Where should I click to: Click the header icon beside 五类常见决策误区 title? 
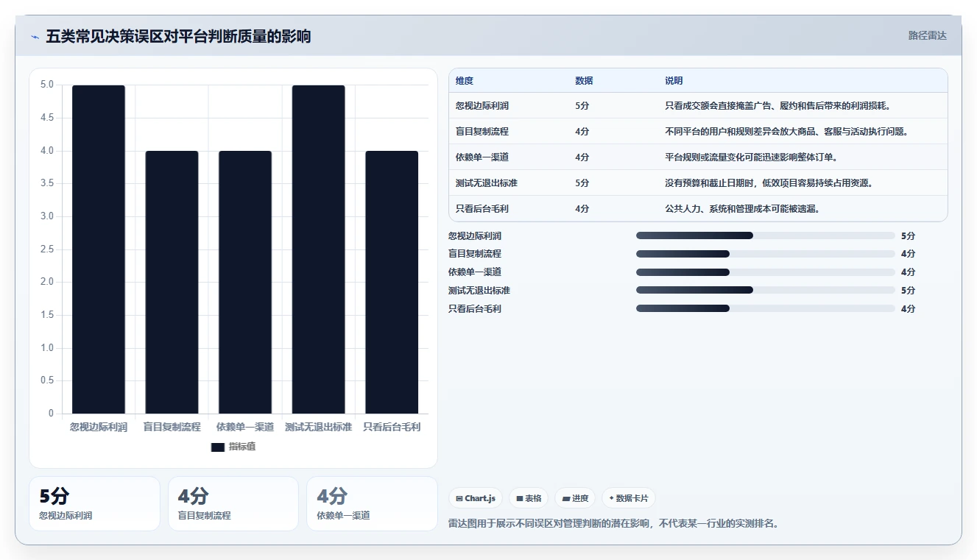35,37
